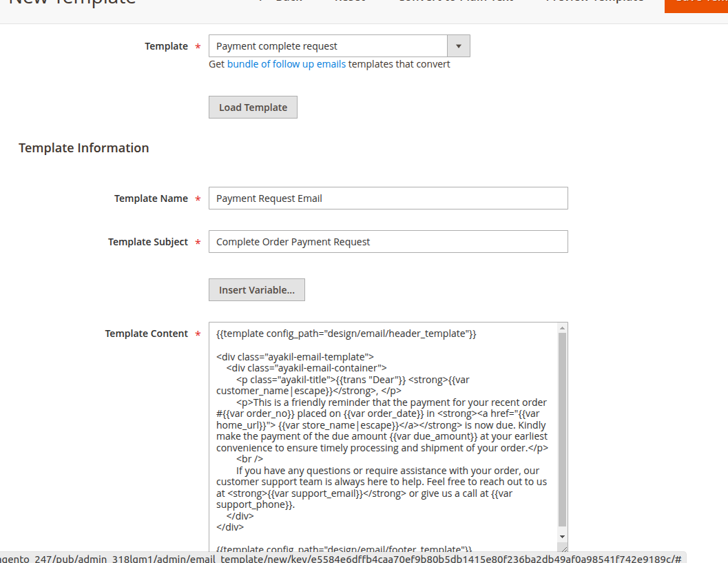The width and height of the screenshot is (728, 563).
Task: Click the Reset button in header
Action: click(x=350, y=2)
